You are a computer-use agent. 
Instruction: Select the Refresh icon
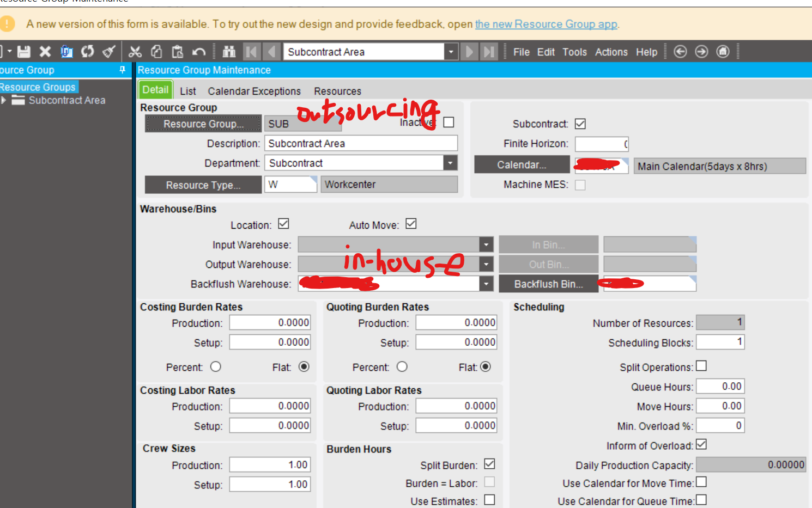point(88,51)
